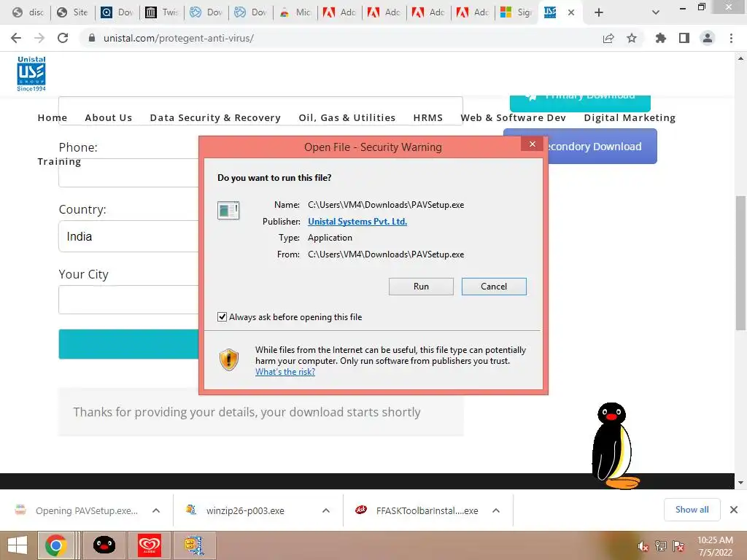Click the share page icon in address bar
Viewport: 747px width, 560px height.
click(608, 38)
